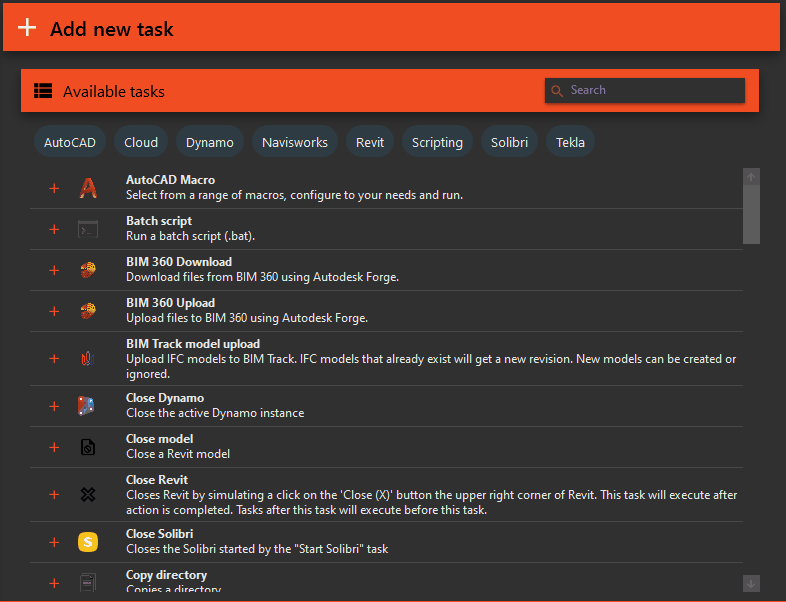Filter tasks by Dynamo tag
This screenshot has width=786, height=602.
[210, 142]
